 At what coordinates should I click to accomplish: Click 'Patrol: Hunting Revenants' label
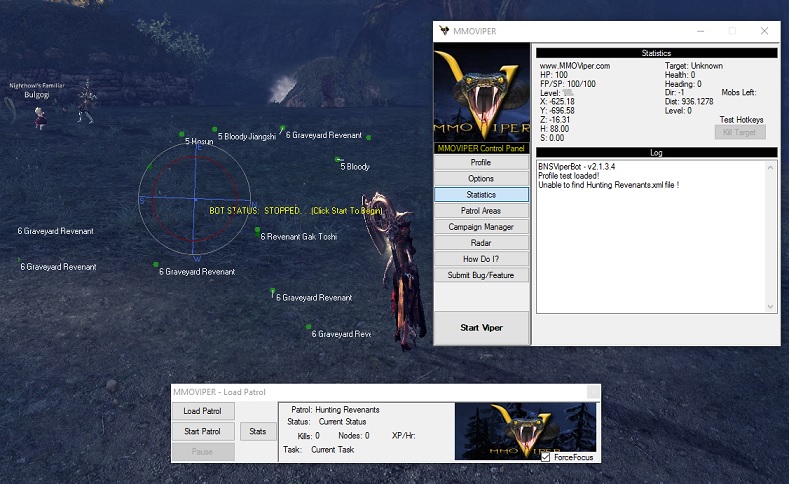point(335,410)
